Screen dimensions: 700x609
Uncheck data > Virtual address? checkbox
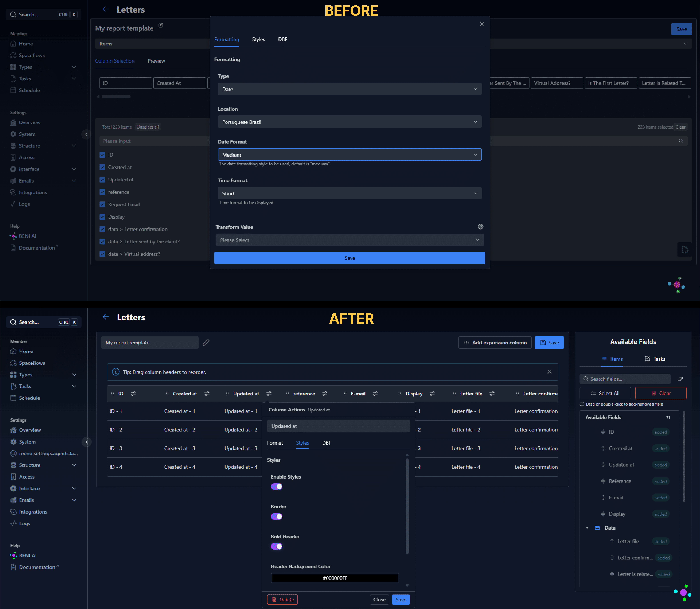(102, 254)
